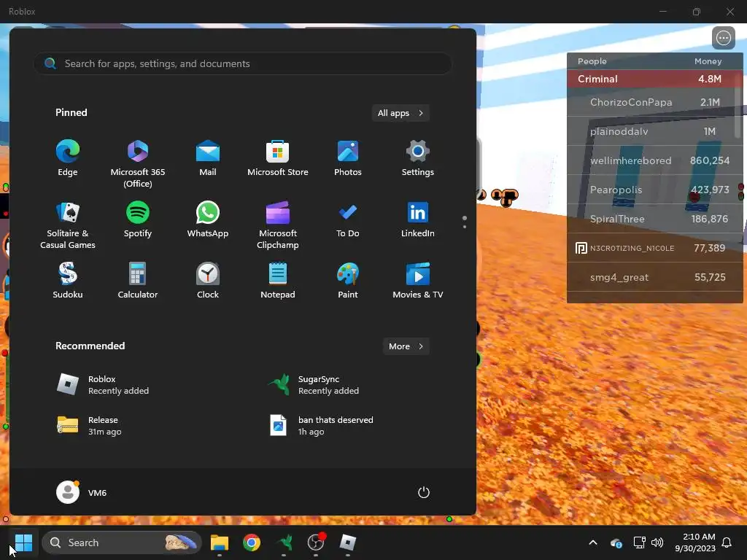Open Spotify
Viewport: 747px width, 560px height.
pyautogui.click(x=138, y=219)
